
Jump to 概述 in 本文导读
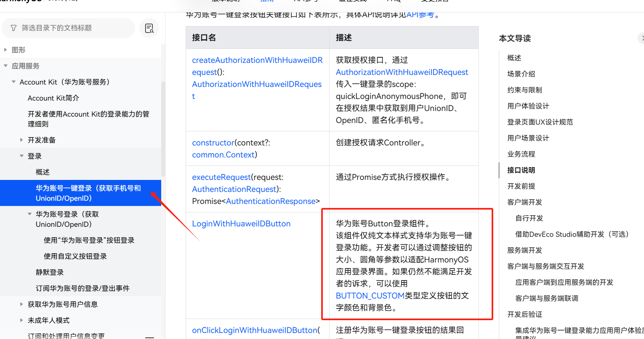(514, 58)
